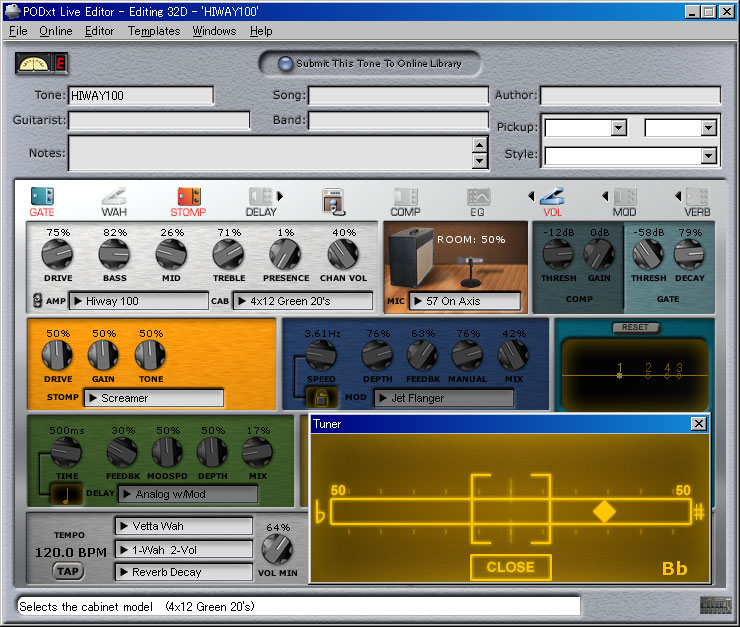The width and height of the screenshot is (740, 627).
Task: Click the arrow left of MOD icon
Action: tap(605, 196)
